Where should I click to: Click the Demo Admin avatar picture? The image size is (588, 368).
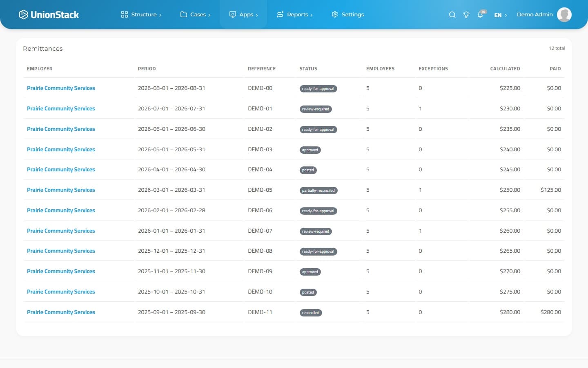[x=564, y=14]
